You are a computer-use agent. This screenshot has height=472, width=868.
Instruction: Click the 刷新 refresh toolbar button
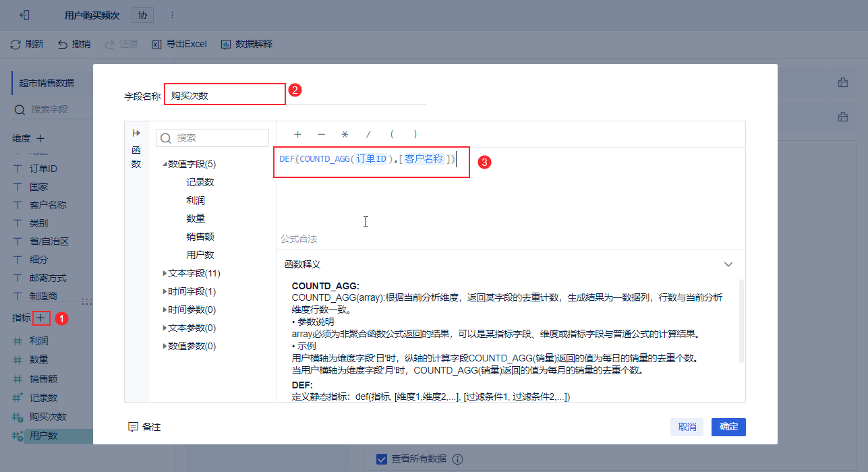click(28, 44)
